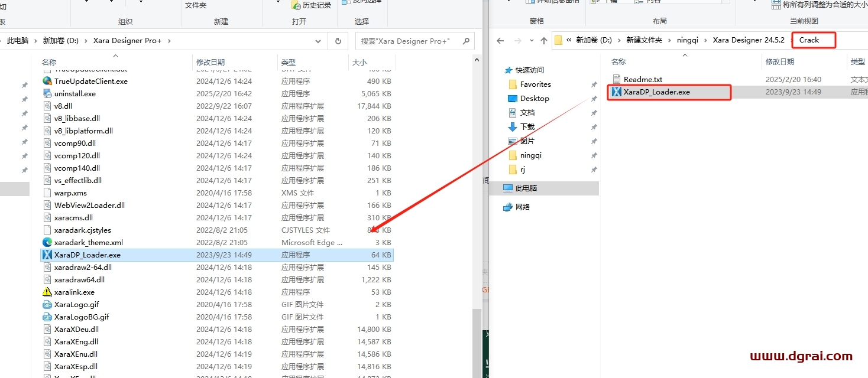This screenshot has width=868, height=378.
Task: Go back in the Crack folder window
Action: pyautogui.click(x=500, y=40)
